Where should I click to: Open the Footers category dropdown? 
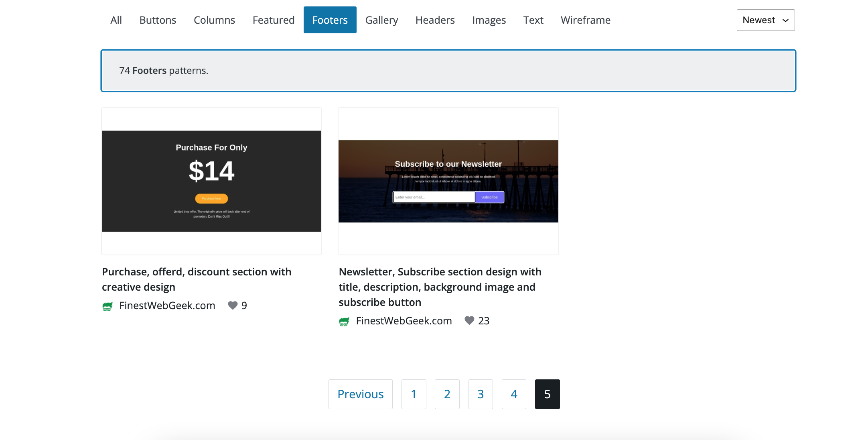[330, 20]
